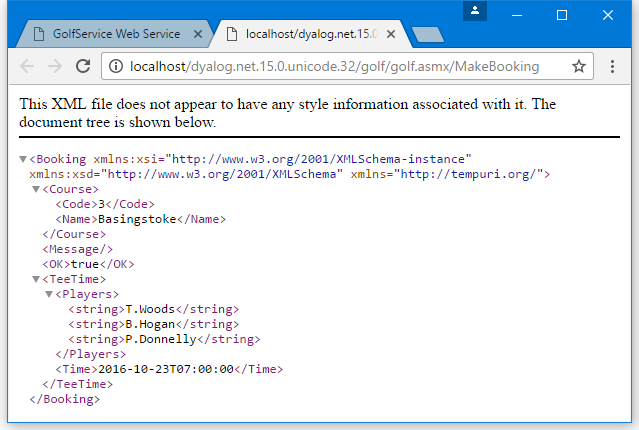Close the localhost/dyalog.net tab

click(392, 34)
